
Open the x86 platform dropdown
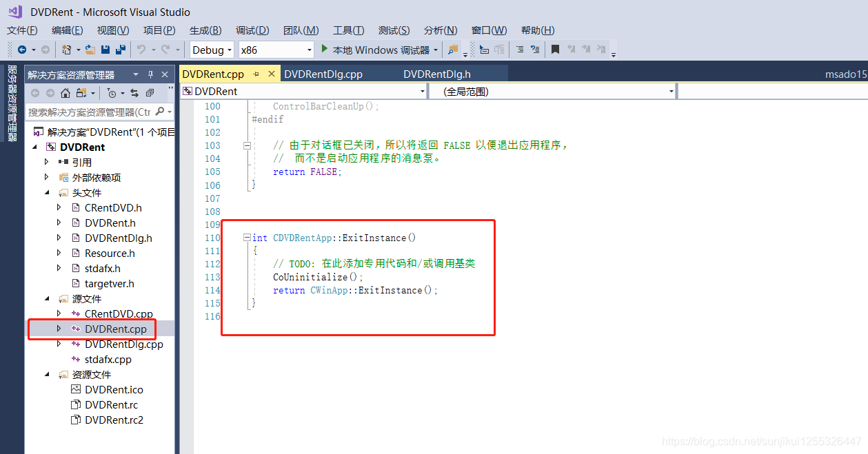(x=276, y=50)
